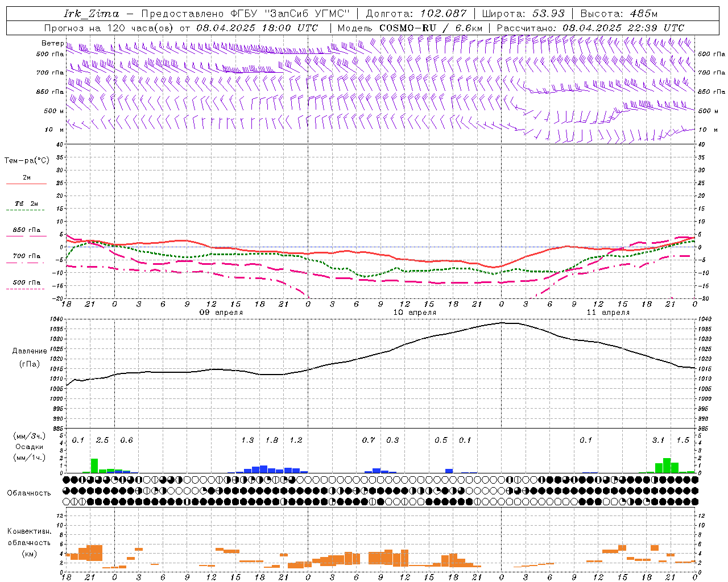The width and height of the screenshot is (728, 582).
Task: Click the Облачность cloud cover label
Action: [x=29, y=493]
